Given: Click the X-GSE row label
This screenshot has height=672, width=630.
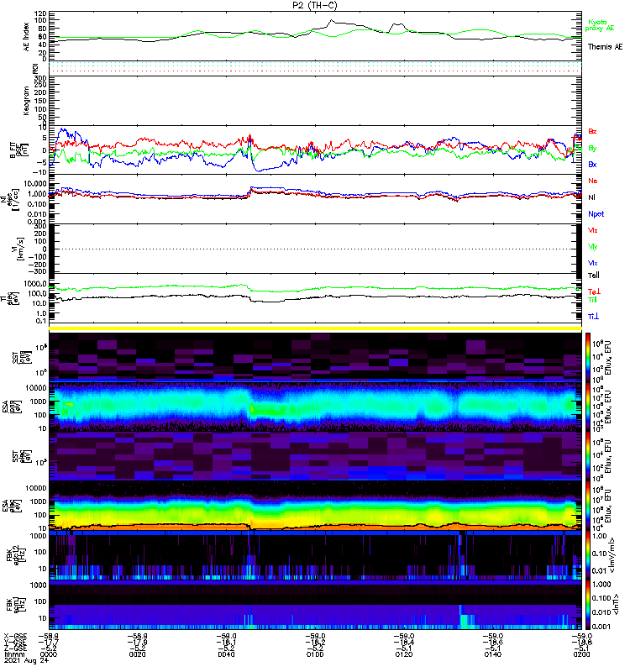Looking at the screenshot, I should (15, 637).
